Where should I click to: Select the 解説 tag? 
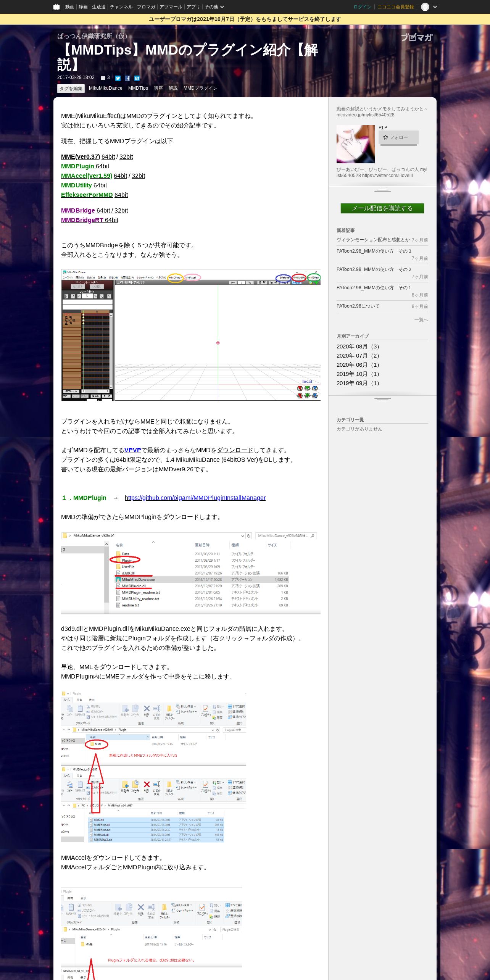173,88
